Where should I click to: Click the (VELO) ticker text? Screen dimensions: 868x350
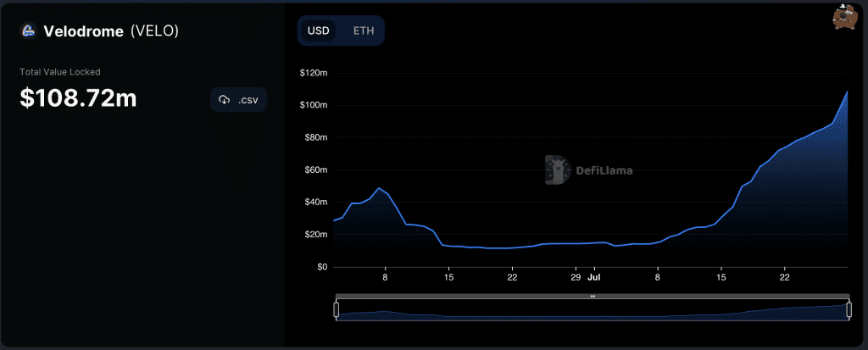154,31
